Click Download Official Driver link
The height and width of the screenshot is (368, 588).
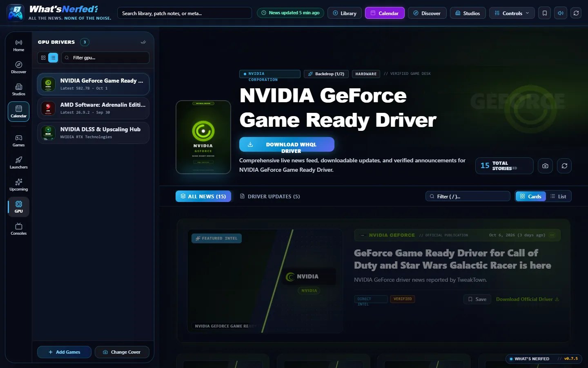(528, 299)
